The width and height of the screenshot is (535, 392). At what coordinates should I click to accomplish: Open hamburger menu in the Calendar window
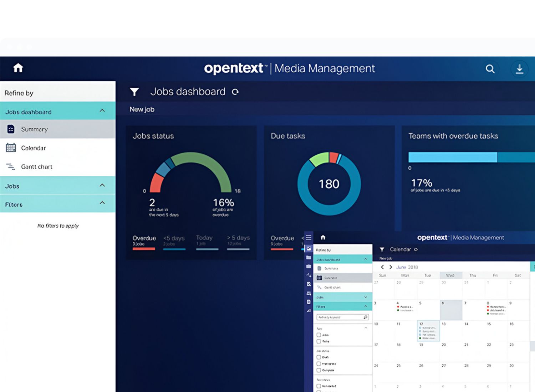(x=309, y=237)
